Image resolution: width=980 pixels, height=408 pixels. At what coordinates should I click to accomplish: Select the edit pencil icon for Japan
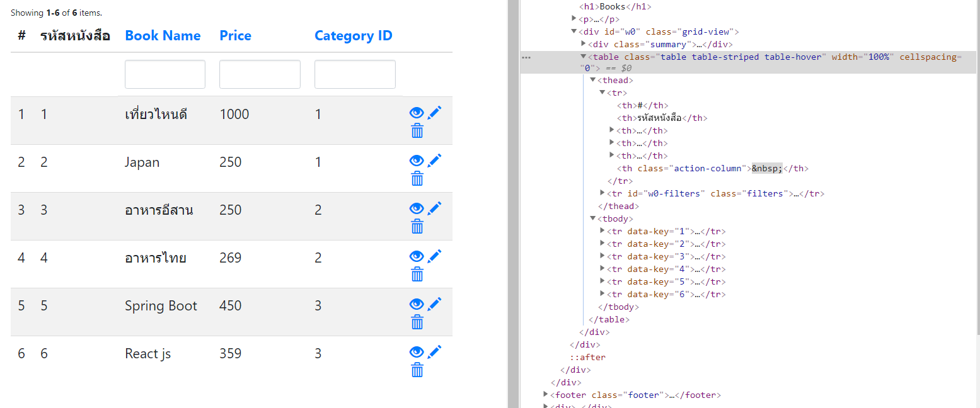pyautogui.click(x=435, y=160)
